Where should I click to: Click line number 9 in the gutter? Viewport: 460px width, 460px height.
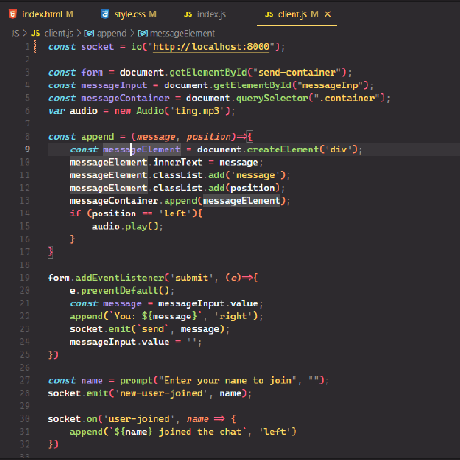[27, 149]
